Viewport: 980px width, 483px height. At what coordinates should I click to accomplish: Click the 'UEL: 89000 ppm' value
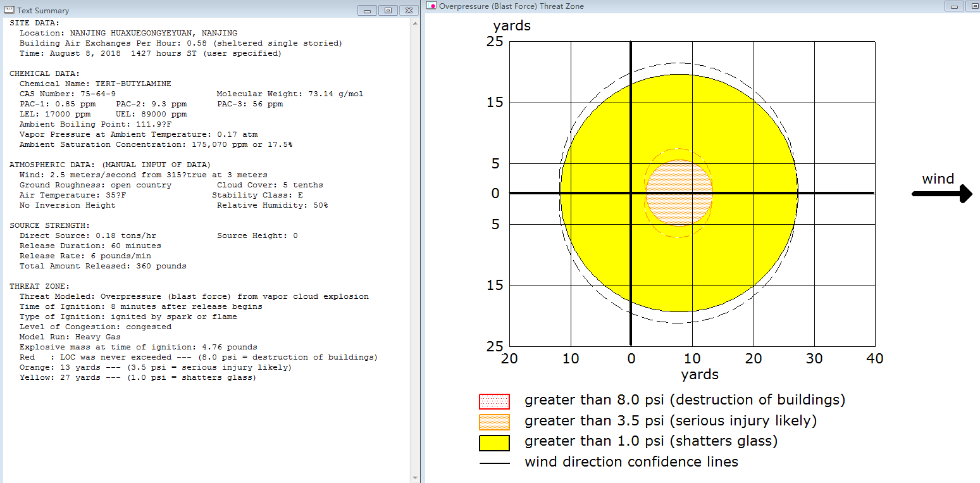[x=152, y=114]
